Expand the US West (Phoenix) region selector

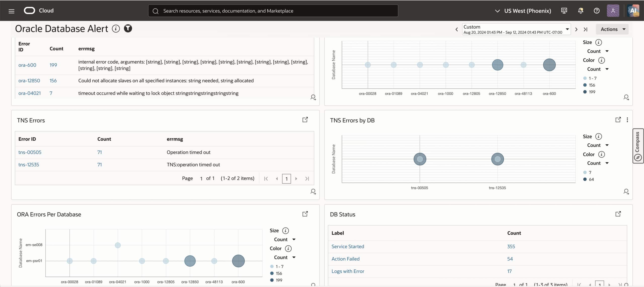(523, 11)
